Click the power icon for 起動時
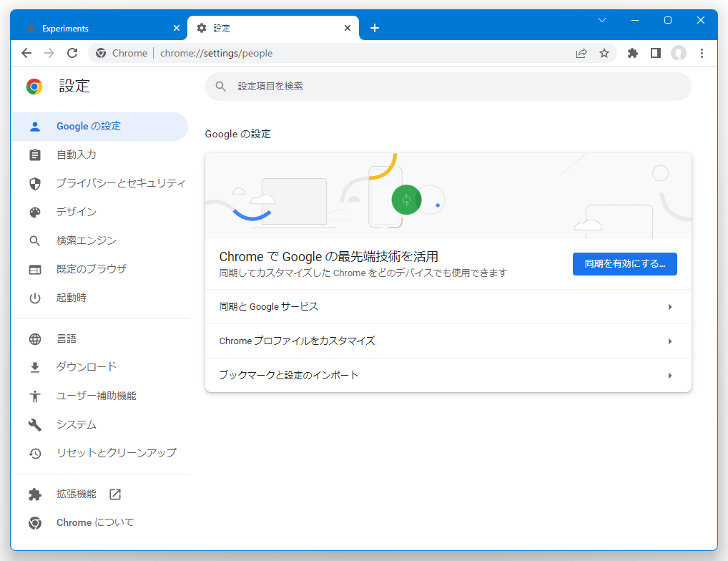This screenshot has width=728, height=561. click(x=35, y=298)
